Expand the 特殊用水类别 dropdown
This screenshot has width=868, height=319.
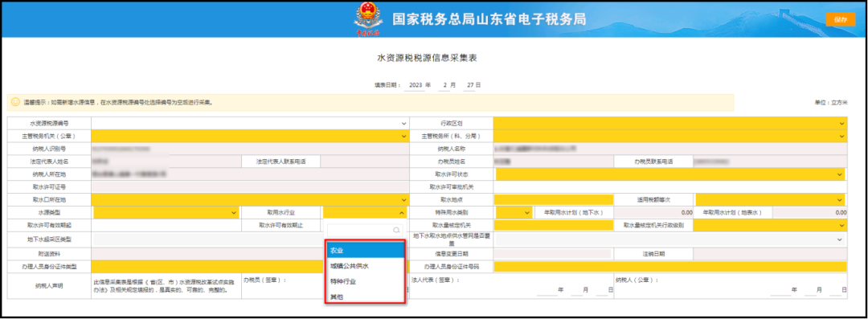514,212
